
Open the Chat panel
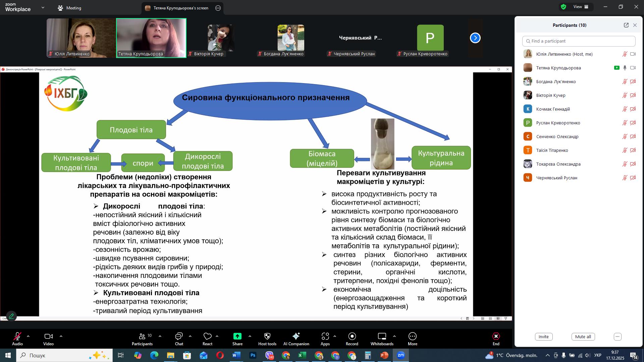[x=179, y=336]
